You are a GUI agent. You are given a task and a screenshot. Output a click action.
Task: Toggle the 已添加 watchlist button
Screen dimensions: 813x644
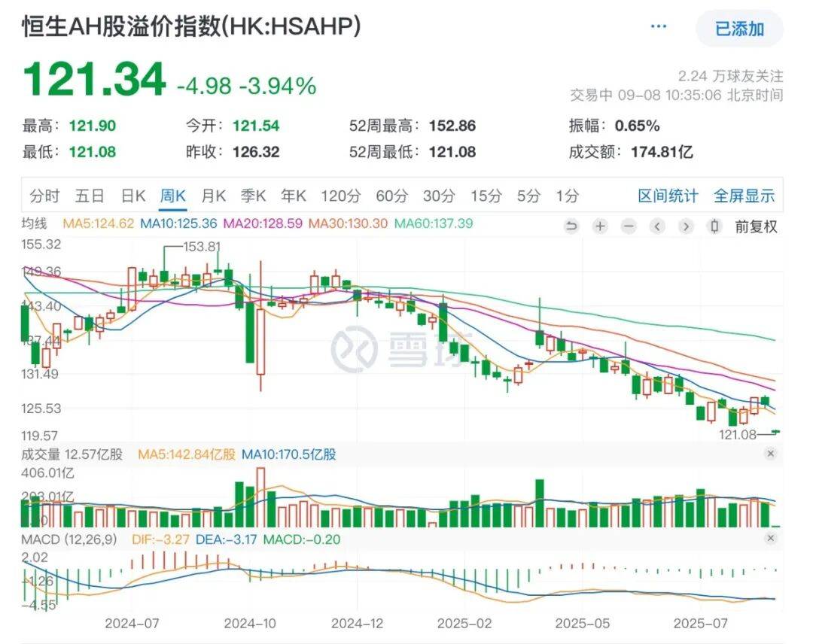(739, 30)
